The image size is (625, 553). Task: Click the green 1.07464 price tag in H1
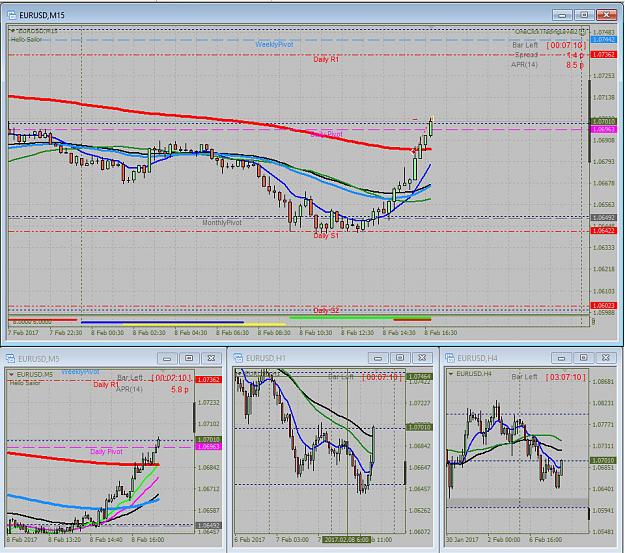coord(419,376)
